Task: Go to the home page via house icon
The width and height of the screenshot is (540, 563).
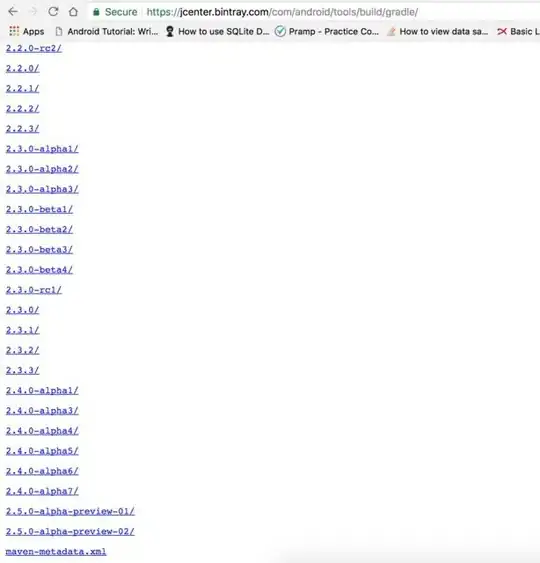Action: (73, 12)
